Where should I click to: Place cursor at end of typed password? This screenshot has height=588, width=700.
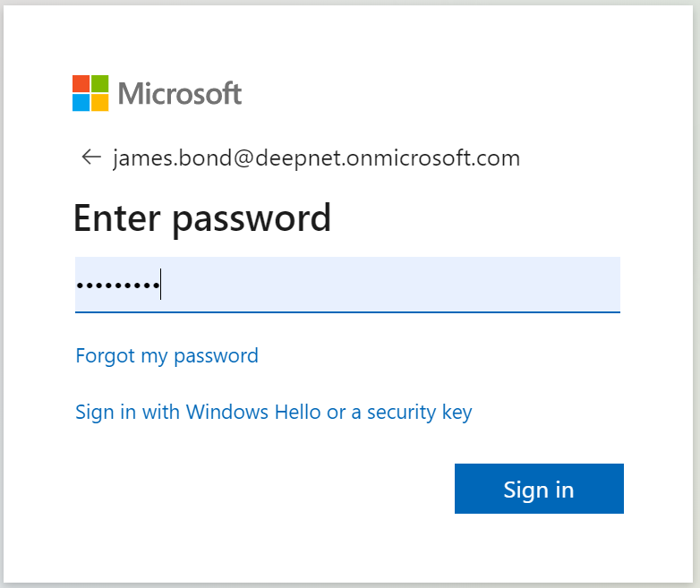click(160, 286)
